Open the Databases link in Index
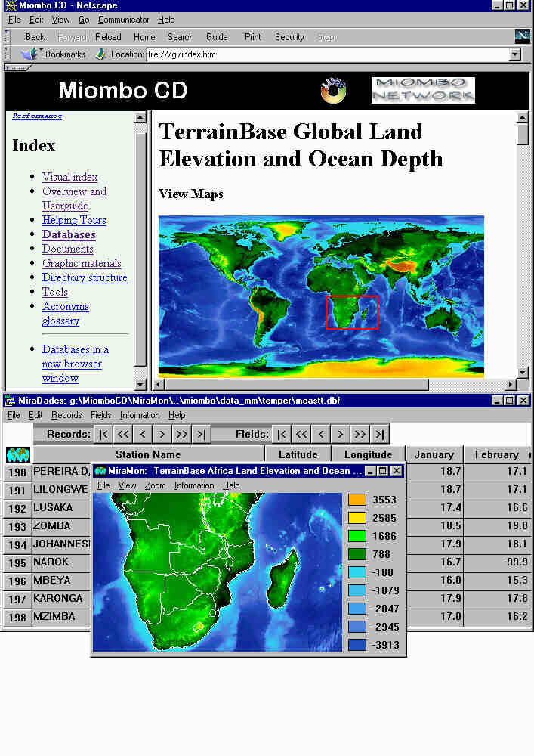The height and width of the screenshot is (756, 534). [69, 234]
